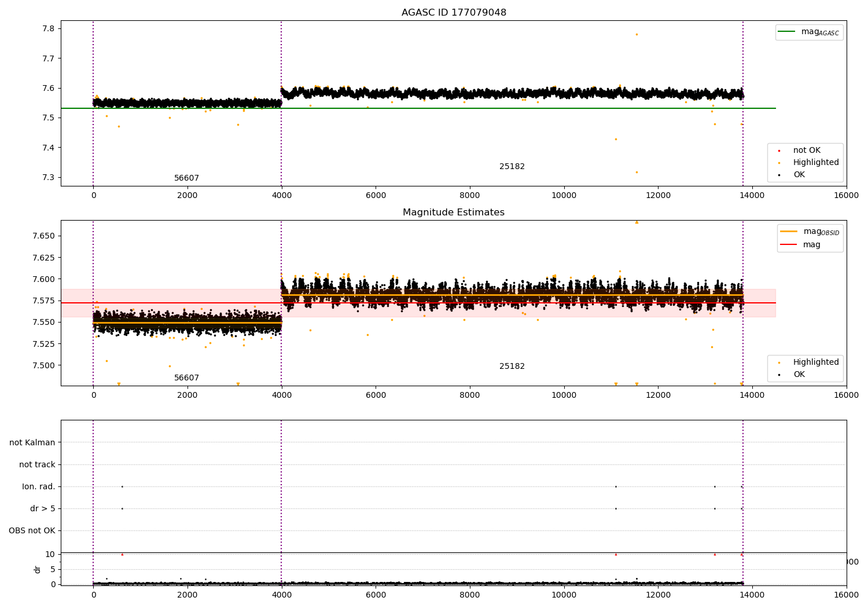Click the 12000 x-tick under the bottom plot
Screen dimensions: 868x608
(658, 595)
